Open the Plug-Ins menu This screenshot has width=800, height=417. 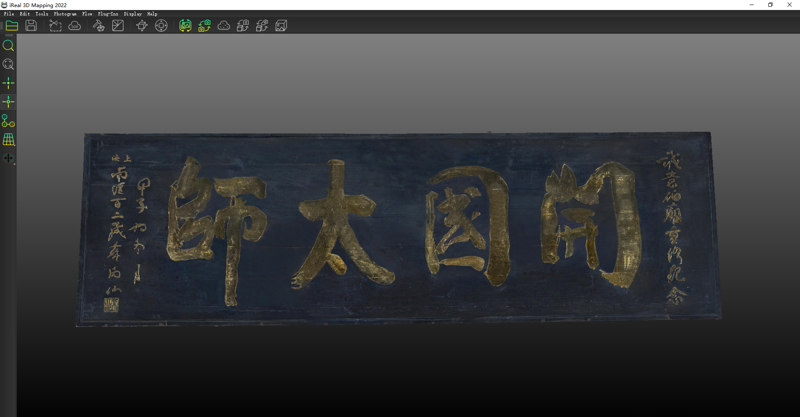(107, 14)
